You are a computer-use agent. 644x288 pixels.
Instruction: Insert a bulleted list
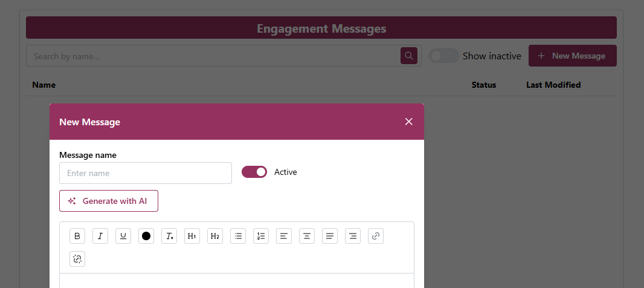[238, 236]
